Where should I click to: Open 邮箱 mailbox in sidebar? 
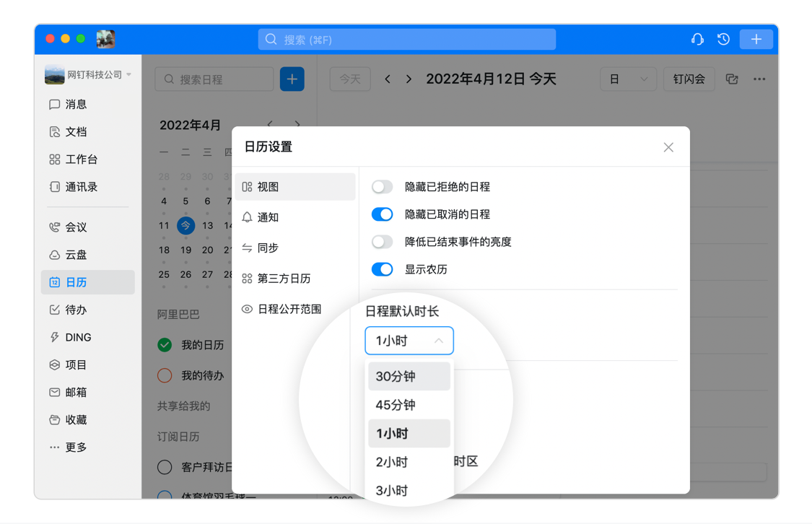click(x=76, y=392)
